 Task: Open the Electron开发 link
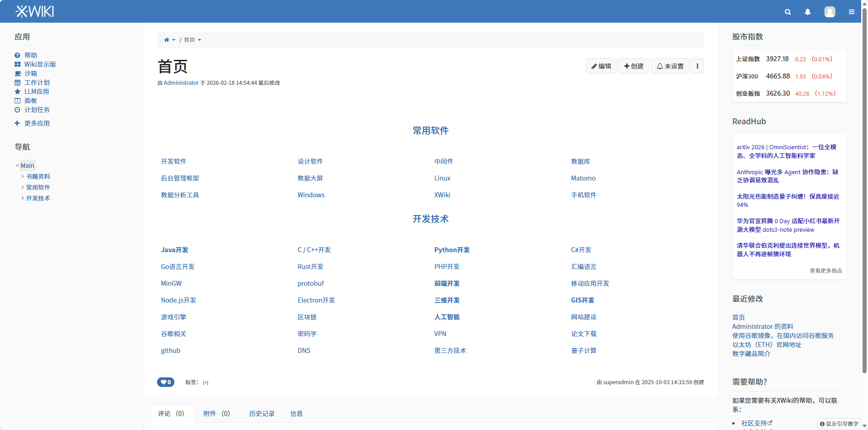(316, 300)
